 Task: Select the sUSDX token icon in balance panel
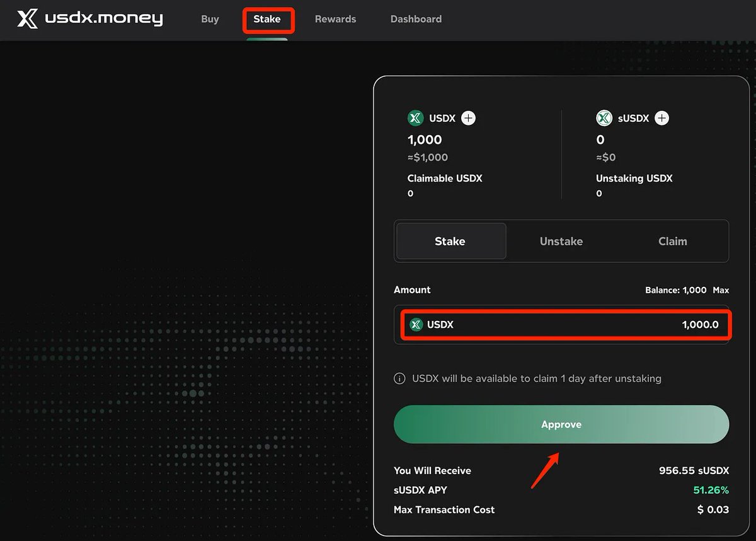click(x=604, y=118)
